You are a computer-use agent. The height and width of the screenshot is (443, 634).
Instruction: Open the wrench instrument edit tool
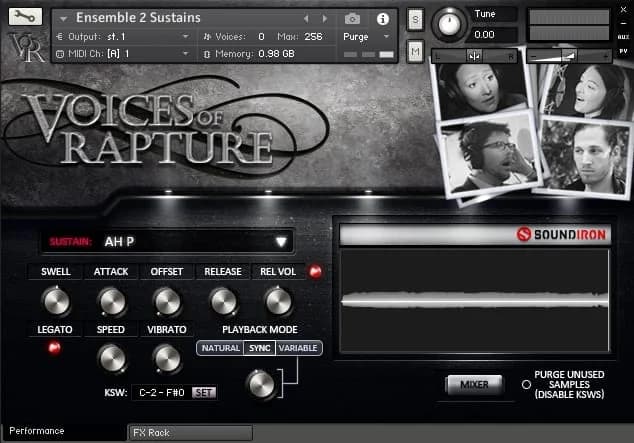(x=25, y=17)
